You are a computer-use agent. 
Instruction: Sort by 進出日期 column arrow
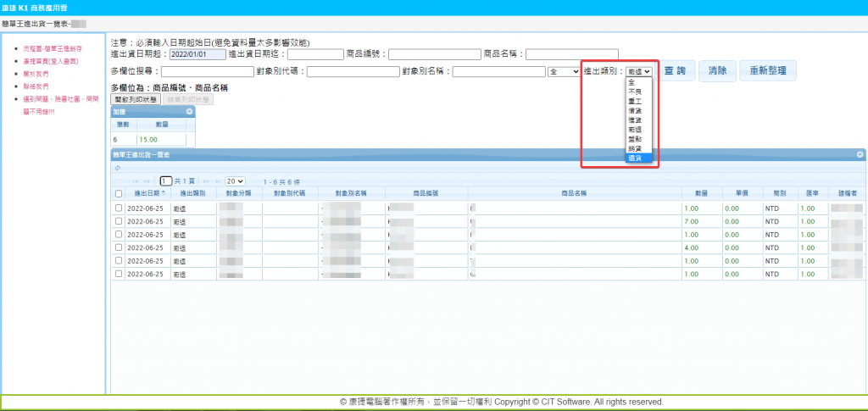coord(164,194)
